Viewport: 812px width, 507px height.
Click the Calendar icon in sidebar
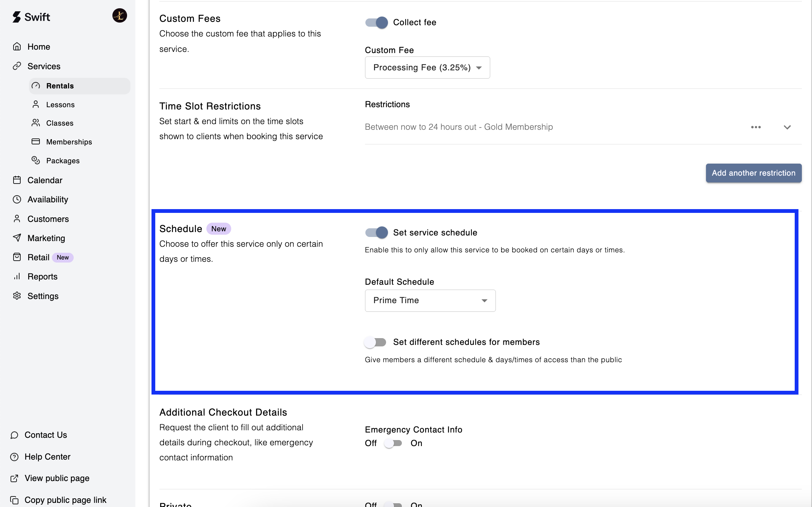point(17,180)
